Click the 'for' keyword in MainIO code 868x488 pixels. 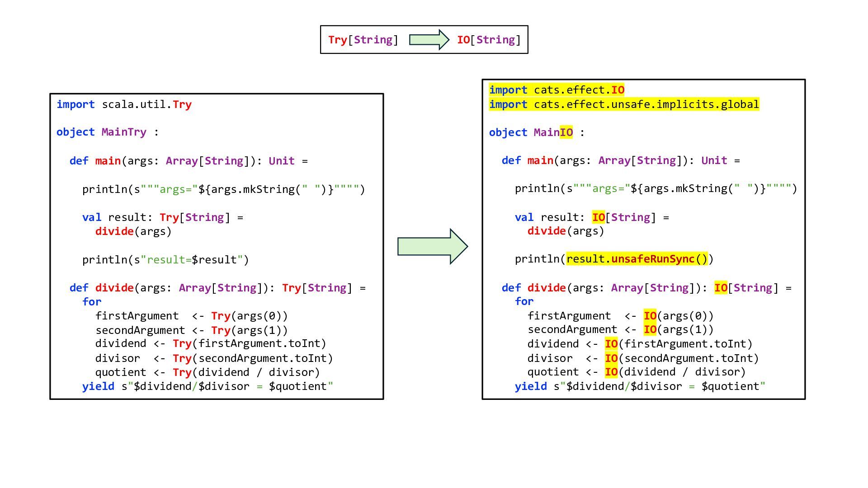coord(524,301)
